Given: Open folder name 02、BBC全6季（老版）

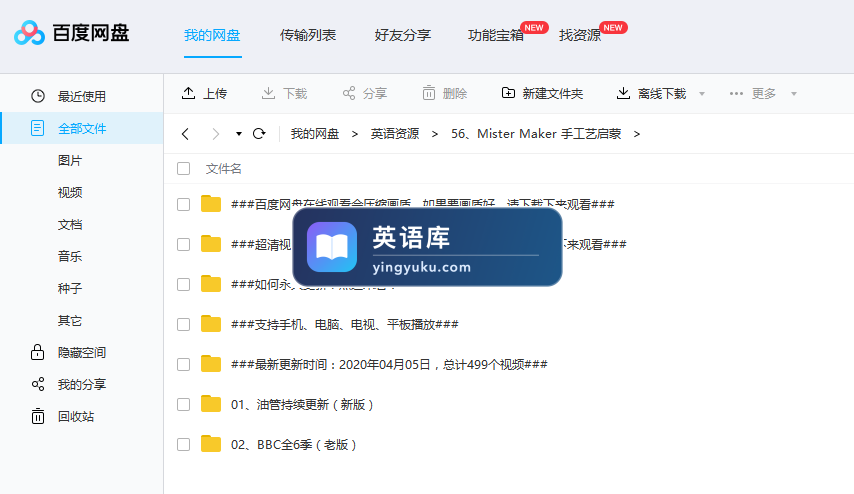Looking at the screenshot, I should (294, 445).
